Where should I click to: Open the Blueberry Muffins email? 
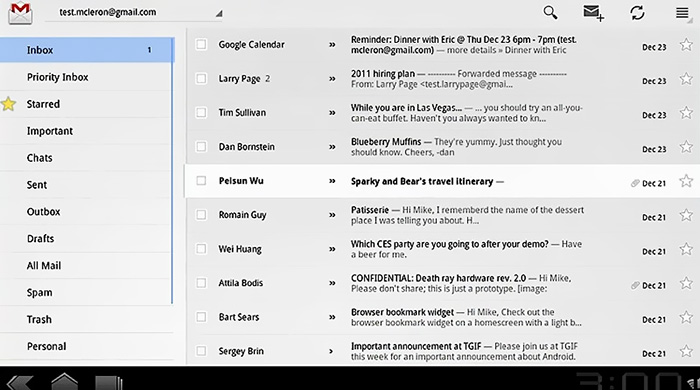[443, 147]
